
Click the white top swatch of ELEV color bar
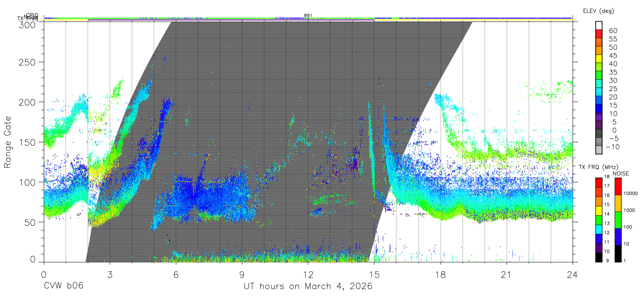pos(599,25)
